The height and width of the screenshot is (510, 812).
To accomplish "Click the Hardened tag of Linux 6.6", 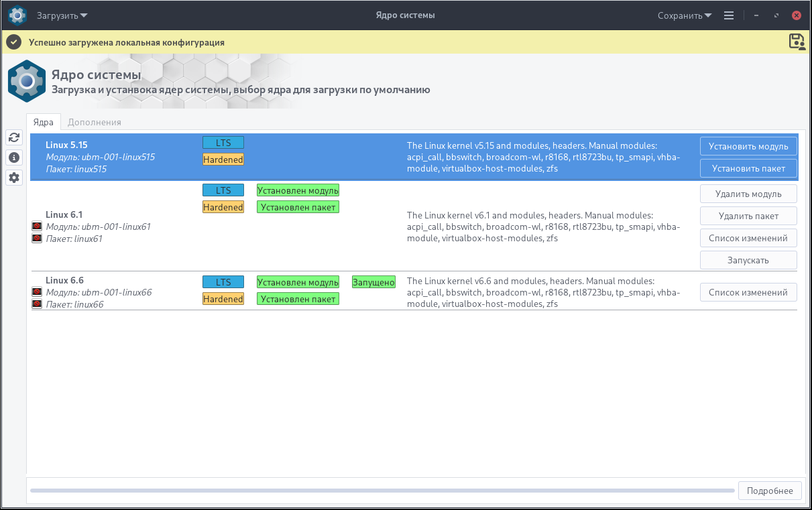I will coord(223,299).
